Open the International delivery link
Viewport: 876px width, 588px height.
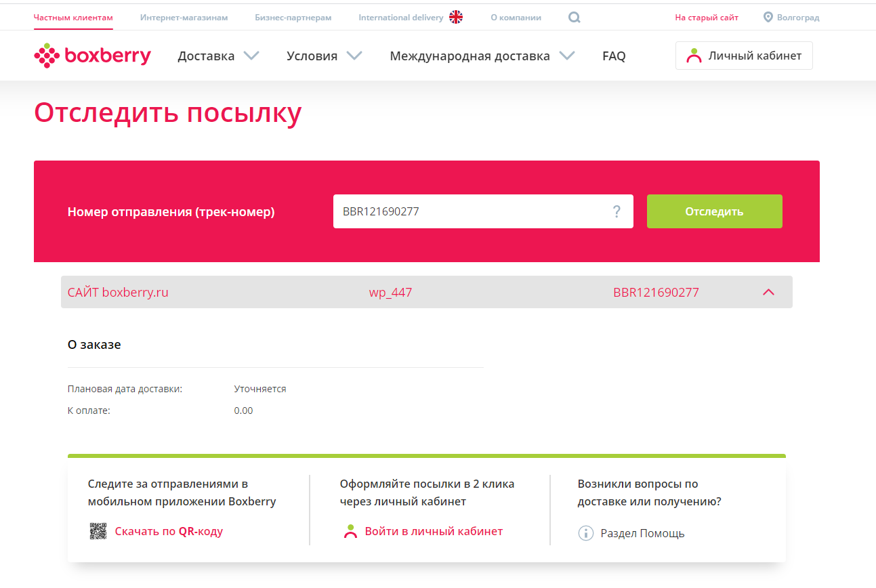coord(401,18)
